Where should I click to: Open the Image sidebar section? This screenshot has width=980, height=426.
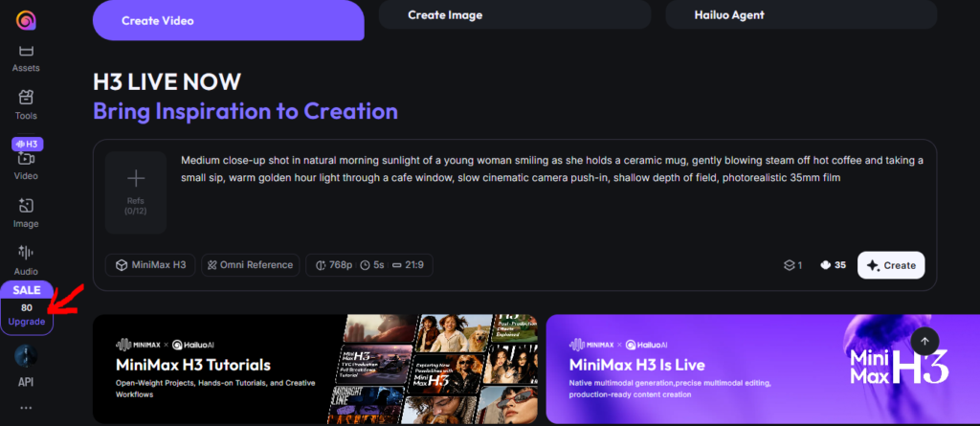pos(26,213)
